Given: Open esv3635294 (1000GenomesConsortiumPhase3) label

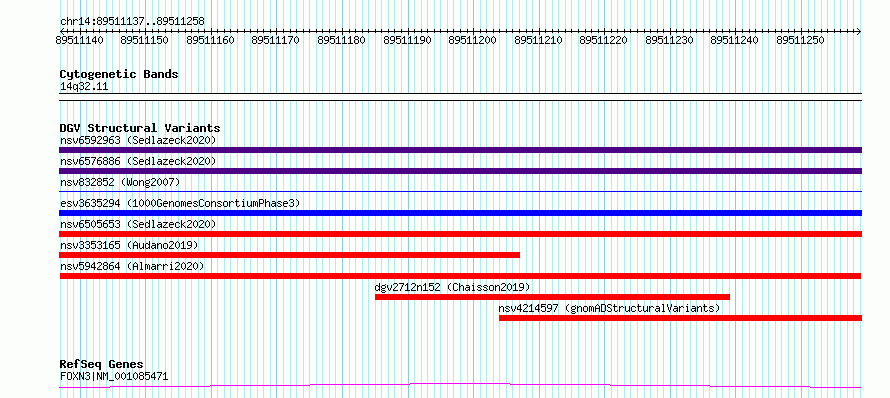Looking at the screenshot, I should point(180,203).
